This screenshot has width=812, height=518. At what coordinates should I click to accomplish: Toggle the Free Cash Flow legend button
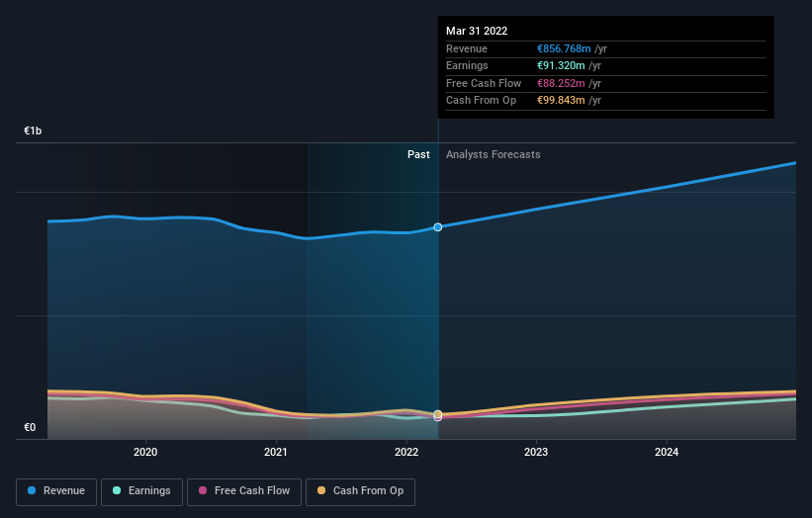click(244, 491)
